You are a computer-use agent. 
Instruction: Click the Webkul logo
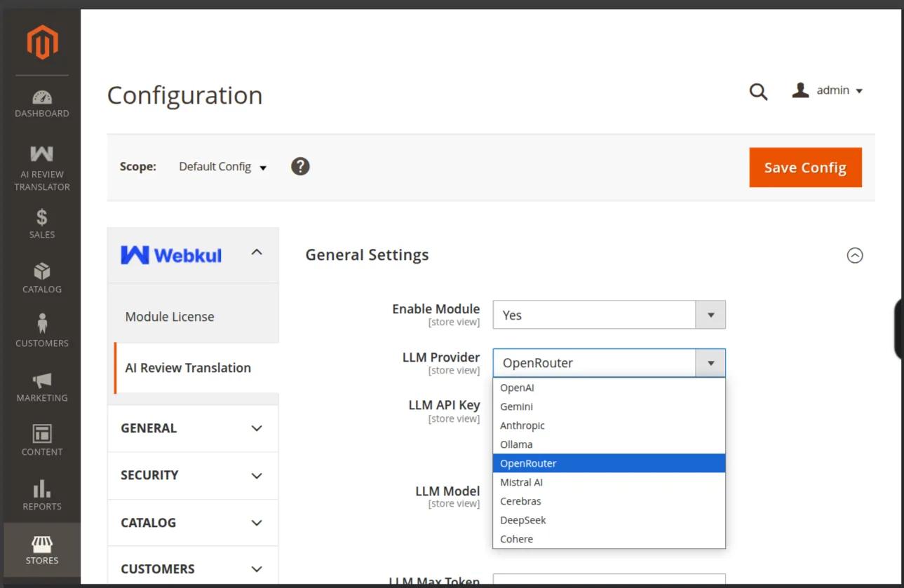tap(171, 255)
